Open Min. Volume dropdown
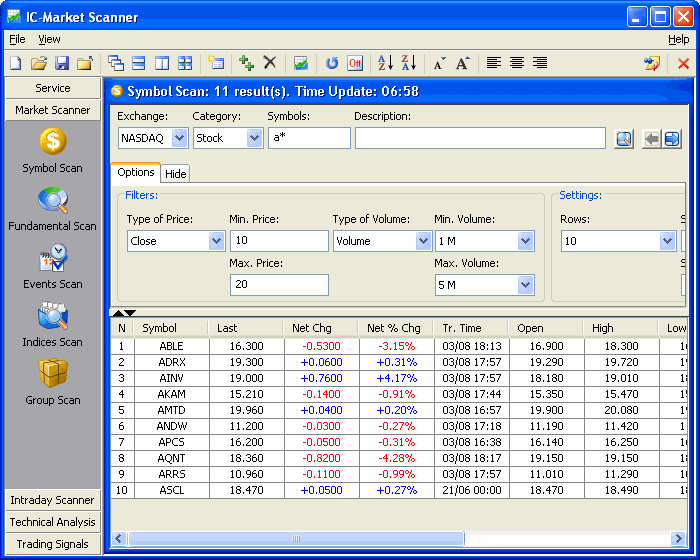This screenshot has height=560, width=700. click(x=525, y=241)
